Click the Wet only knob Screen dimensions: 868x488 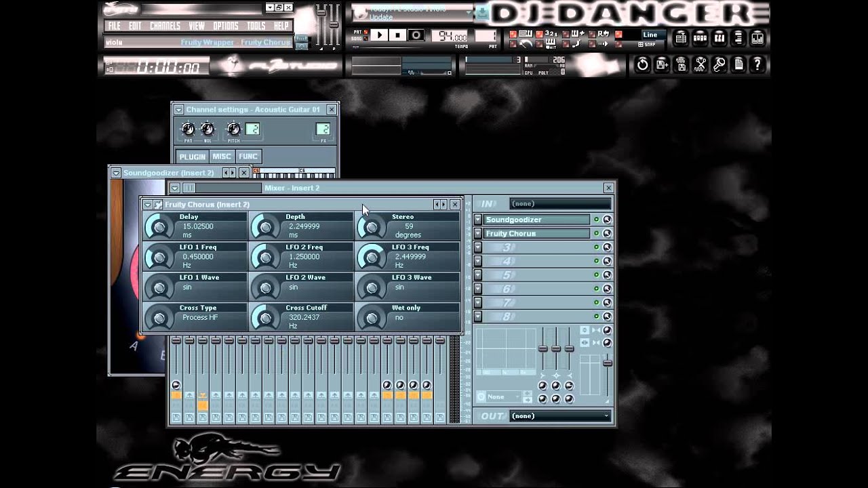pos(371,318)
